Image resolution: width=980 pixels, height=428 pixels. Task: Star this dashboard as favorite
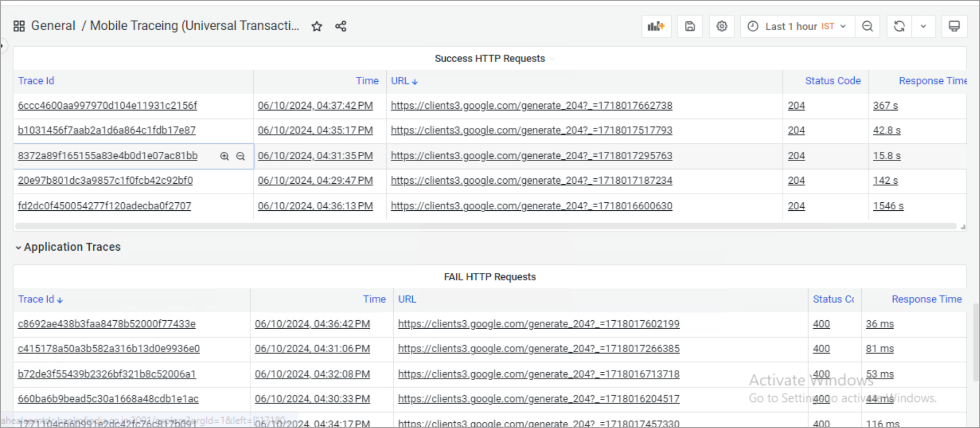coord(317,26)
